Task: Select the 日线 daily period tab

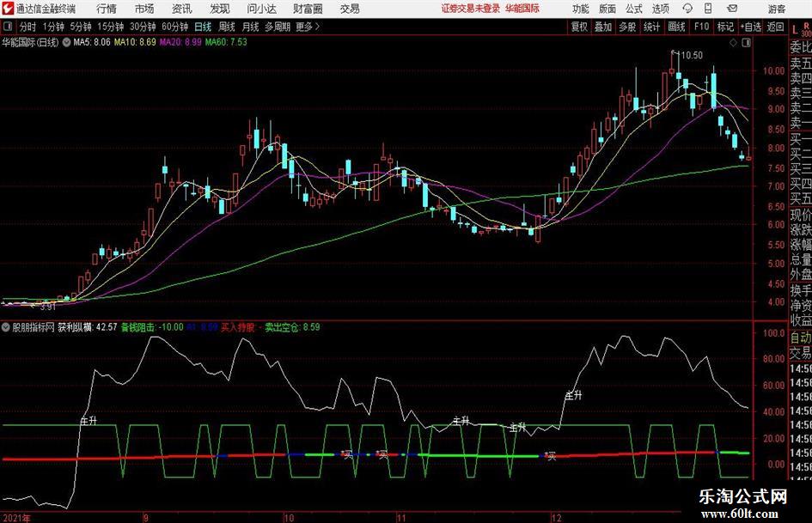Action: coord(203,27)
